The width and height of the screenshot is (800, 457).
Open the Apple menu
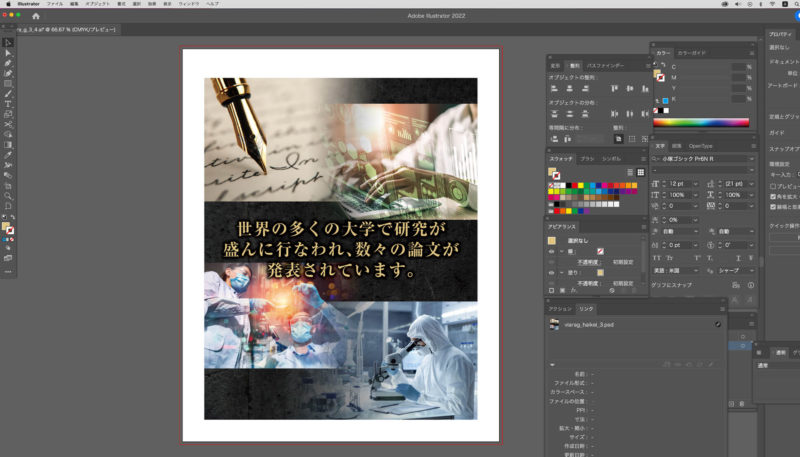[8, 4]
